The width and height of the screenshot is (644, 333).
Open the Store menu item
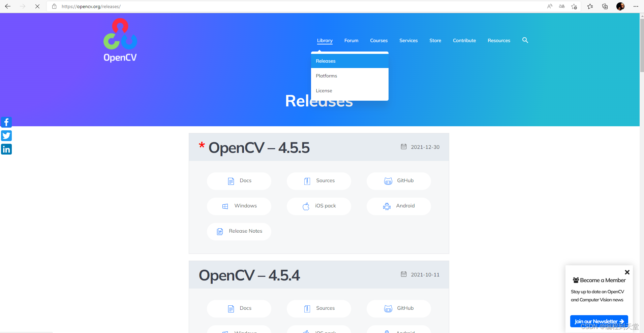tap(435, 40)
